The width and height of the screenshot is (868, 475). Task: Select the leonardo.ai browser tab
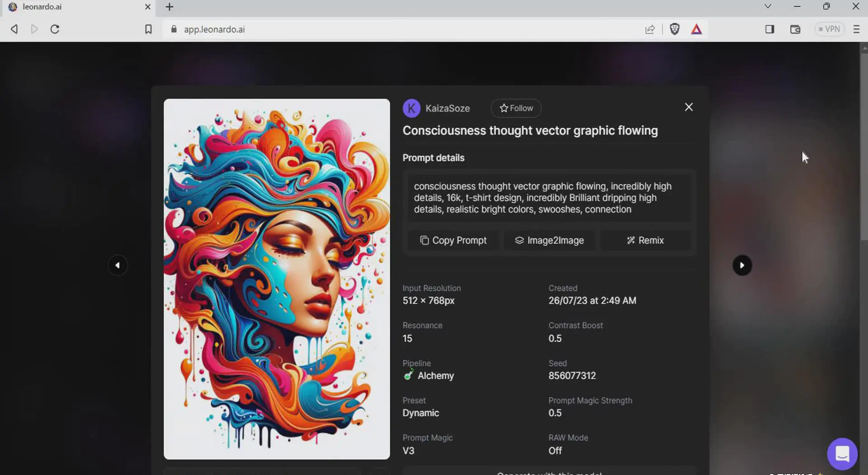(77, 7)
